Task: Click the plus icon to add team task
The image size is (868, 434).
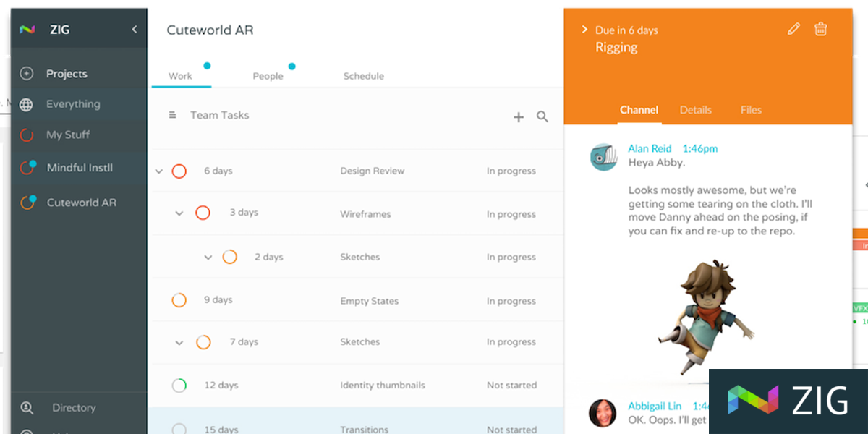Action: 519,116
